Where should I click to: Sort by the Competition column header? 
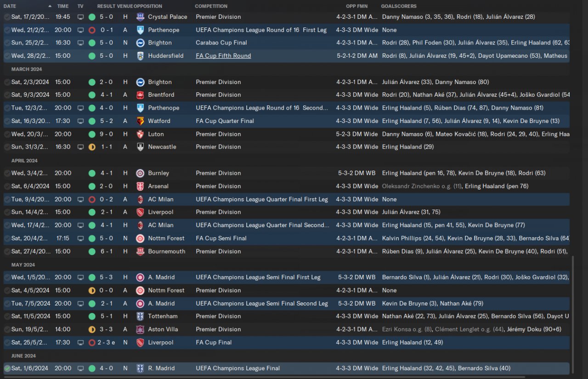(211, 6)
